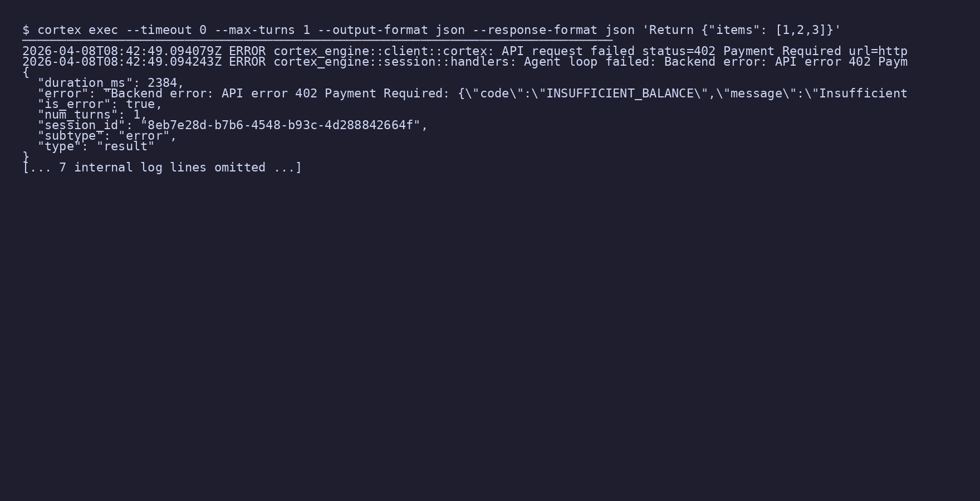The width and height of the screenshot is (980, 501).
Task: Click the session_id UUID value
Action: (281, 125)
